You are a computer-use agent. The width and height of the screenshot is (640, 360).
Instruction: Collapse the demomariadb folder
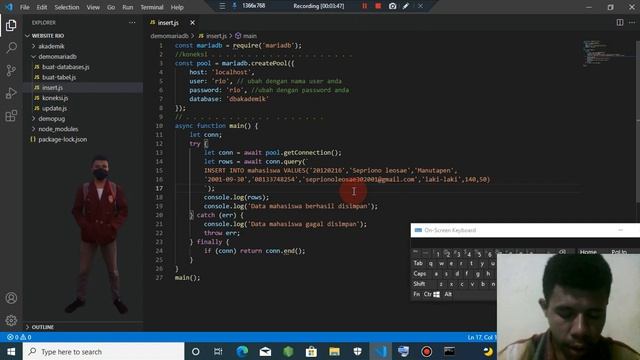coord(57,57)
